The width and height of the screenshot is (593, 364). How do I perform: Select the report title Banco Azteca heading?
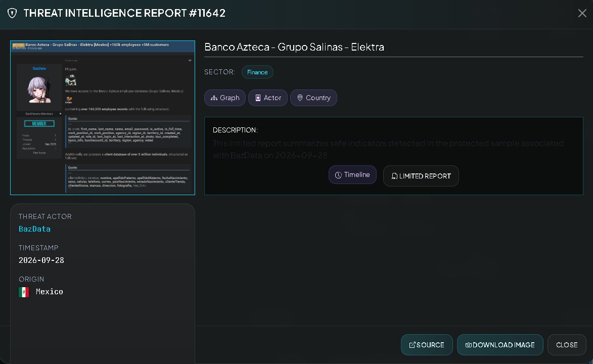[x=294, y=47]
